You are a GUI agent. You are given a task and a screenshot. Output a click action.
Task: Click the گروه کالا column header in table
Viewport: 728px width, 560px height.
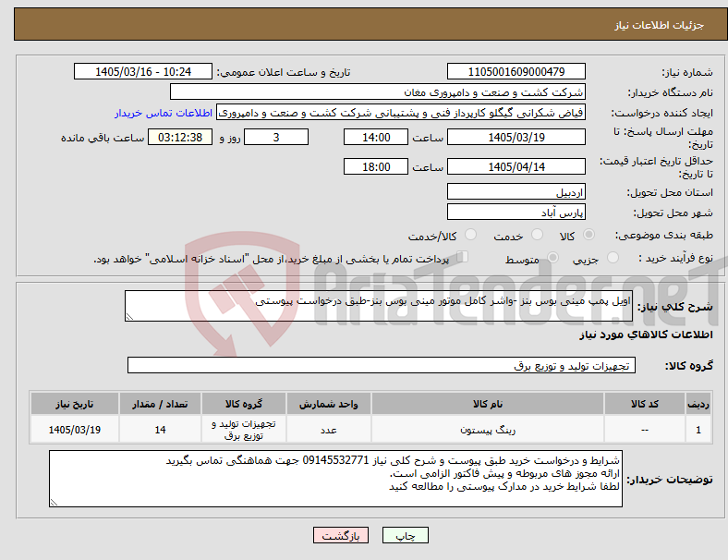pos(244,404)
